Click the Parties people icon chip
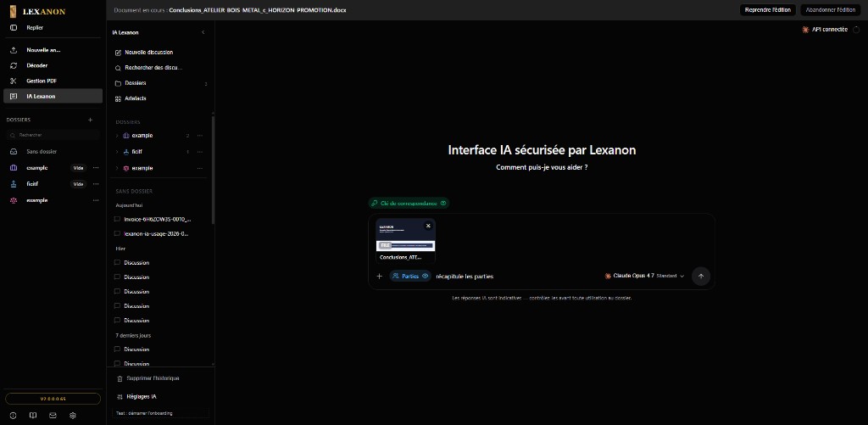This screenshot has width=868, height=425. coord(396,276)
